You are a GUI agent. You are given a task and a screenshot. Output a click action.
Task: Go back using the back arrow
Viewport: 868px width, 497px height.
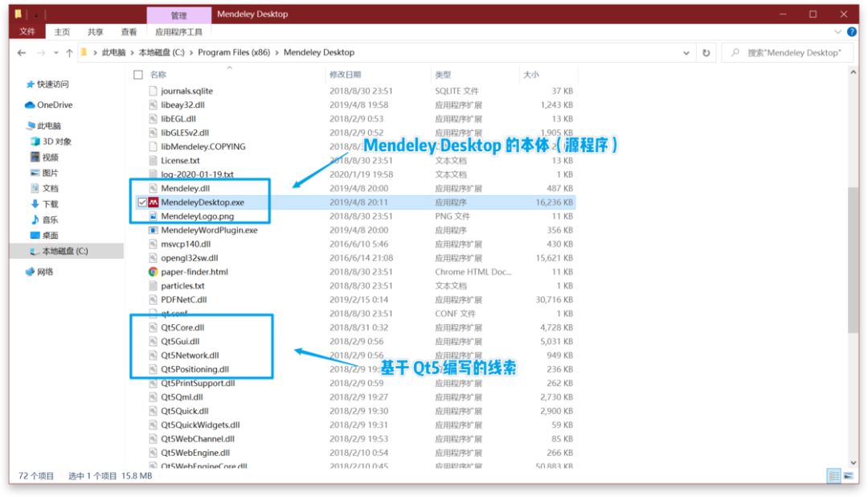click(22, 52)
